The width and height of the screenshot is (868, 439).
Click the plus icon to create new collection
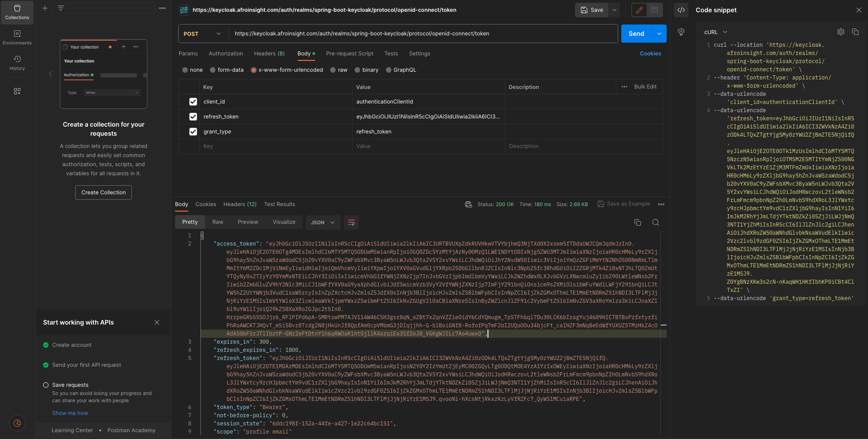click(45, 8)
